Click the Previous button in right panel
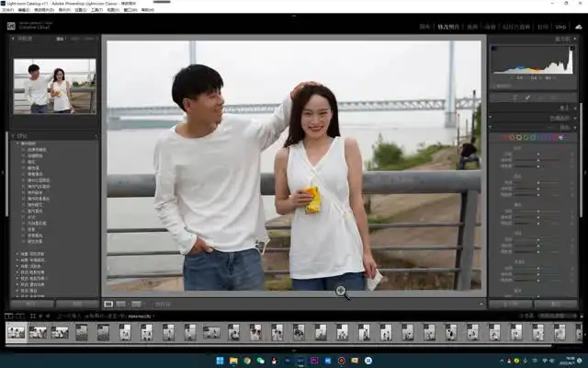This screenshot has width=588, height=368. coord(510,304)
